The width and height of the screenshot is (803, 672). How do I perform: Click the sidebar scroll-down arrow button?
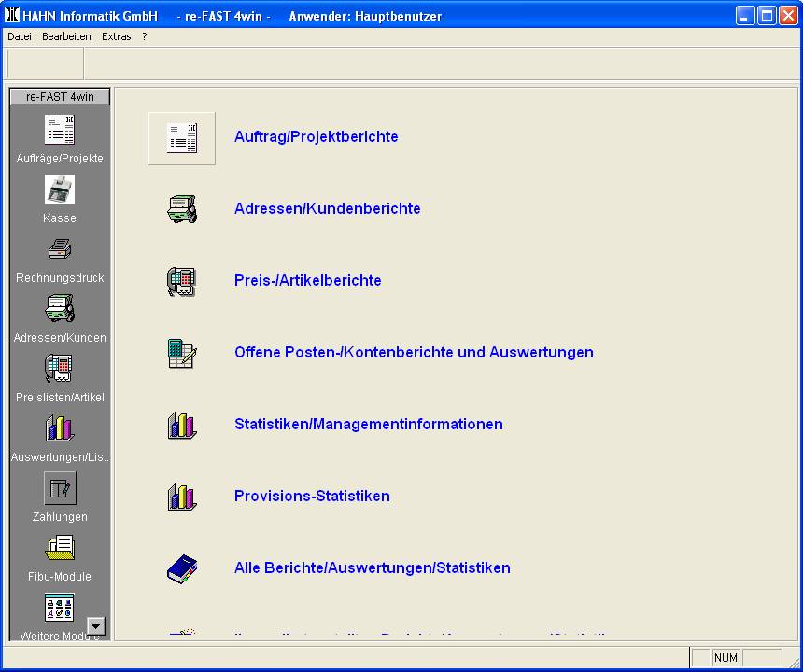point(96,626)
